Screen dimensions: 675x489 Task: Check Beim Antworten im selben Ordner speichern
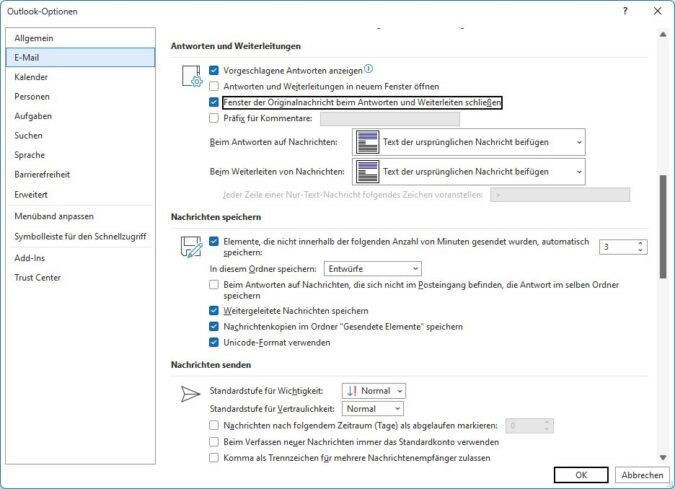click(214, 285)
